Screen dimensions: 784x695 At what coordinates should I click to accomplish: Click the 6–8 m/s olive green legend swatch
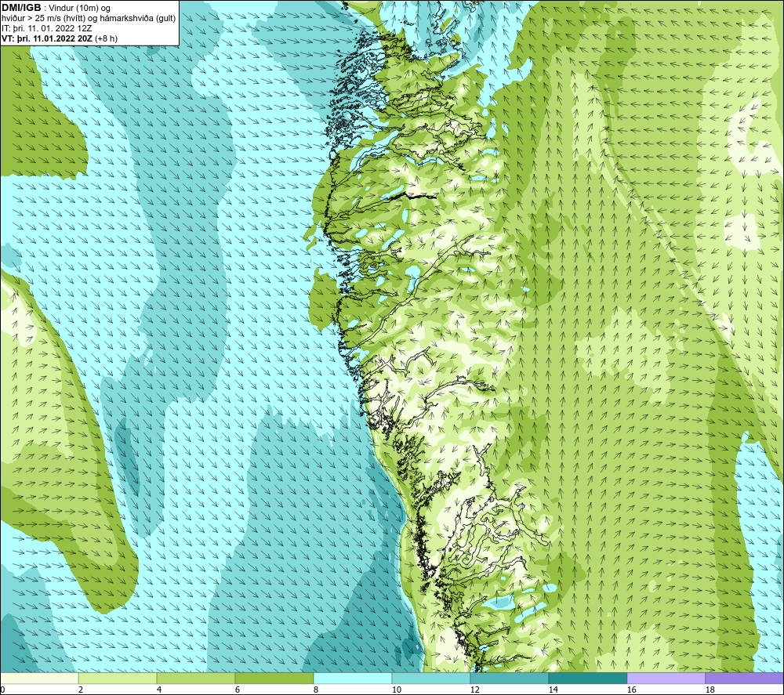[x=274, y=678]
